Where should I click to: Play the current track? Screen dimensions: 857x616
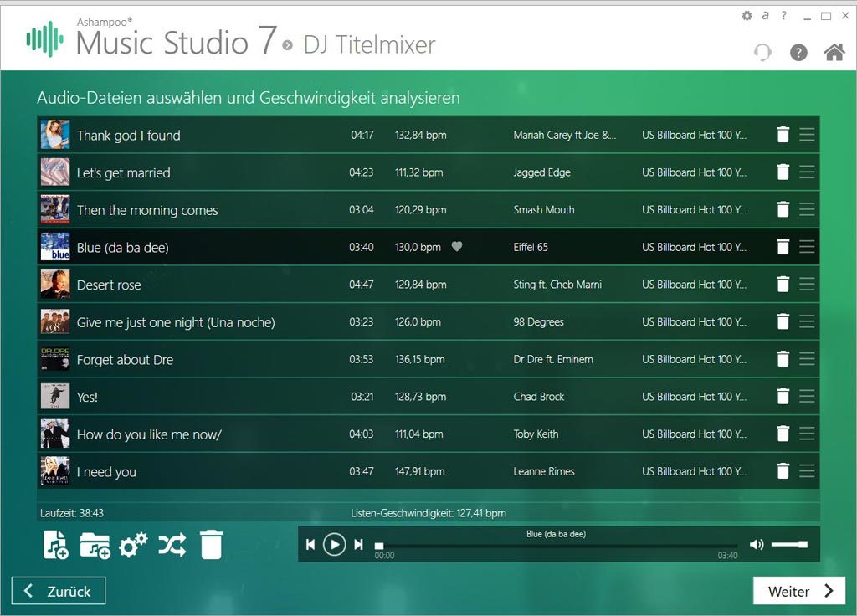click(335, 544)
